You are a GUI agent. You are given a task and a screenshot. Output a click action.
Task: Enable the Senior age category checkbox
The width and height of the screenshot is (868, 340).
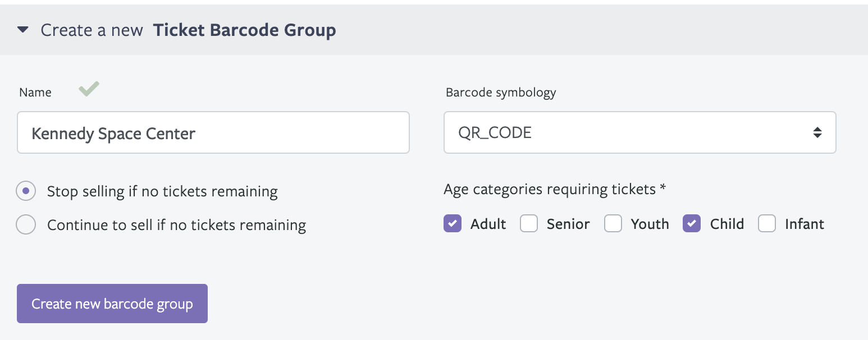pyautogui.click(x=529, y=223)
